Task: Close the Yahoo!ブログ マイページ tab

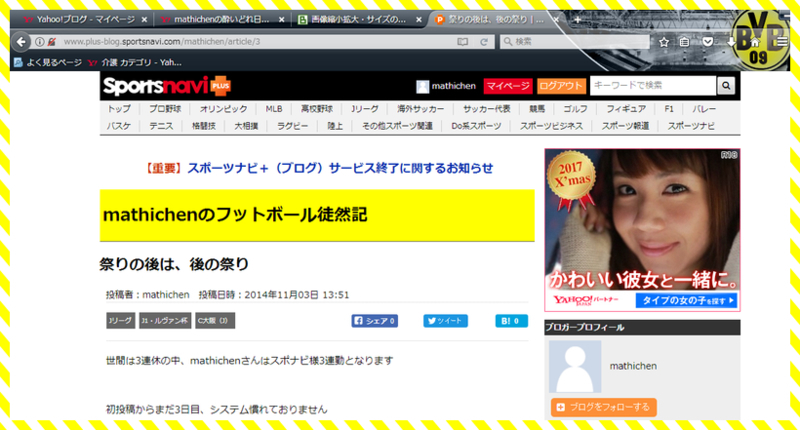Action: [144, 20]
